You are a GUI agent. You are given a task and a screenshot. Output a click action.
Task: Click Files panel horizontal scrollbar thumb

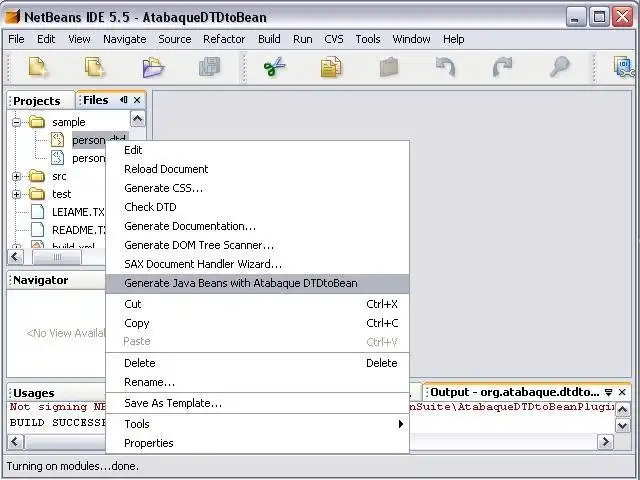[57, 257]
